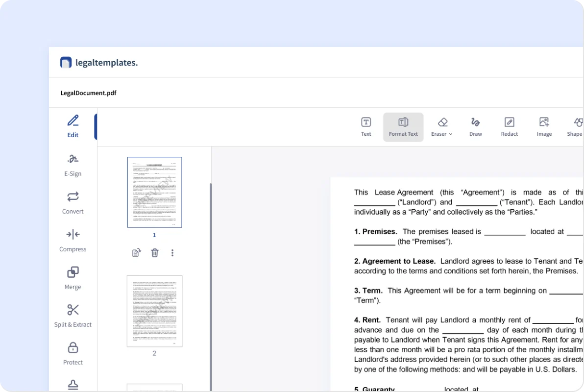Image resolution: width=584 pixels, height=392 pixels.
Task: Select the Draw tool
Action: pos(475,126)
